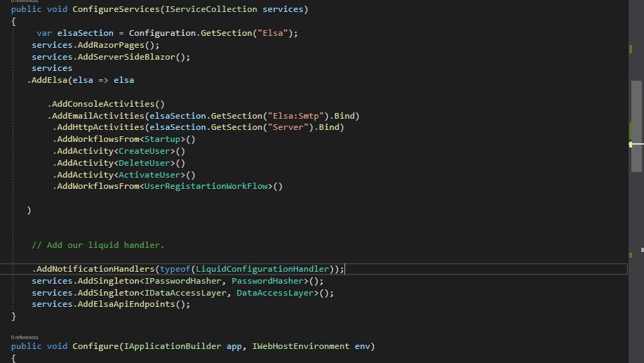Click the ConfigureServices method name
The image size is (644, 363).
coord(116,9)
